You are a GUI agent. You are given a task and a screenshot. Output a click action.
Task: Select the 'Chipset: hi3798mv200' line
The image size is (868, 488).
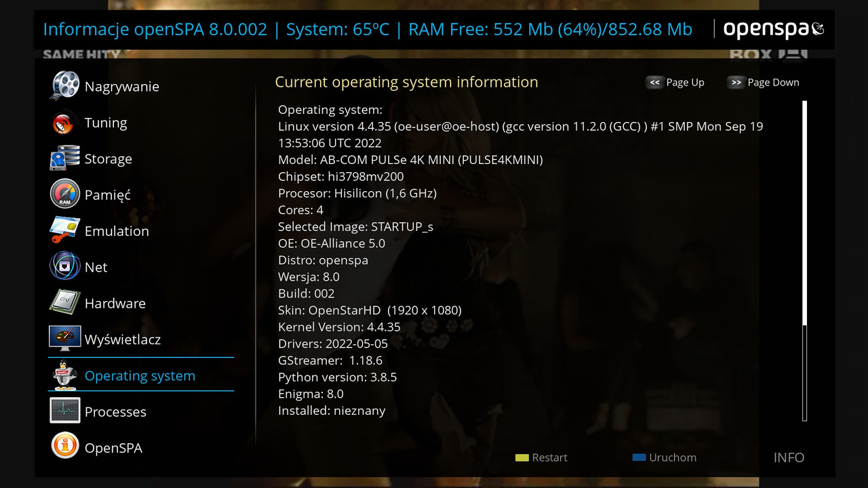[340, 176]
